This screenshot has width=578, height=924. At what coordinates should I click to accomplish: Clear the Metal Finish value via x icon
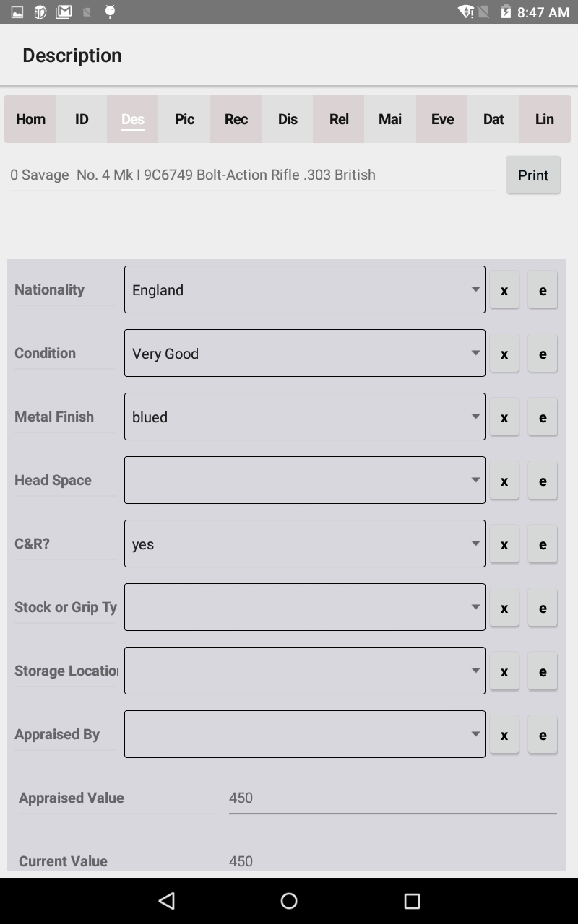tap(504, 417)
